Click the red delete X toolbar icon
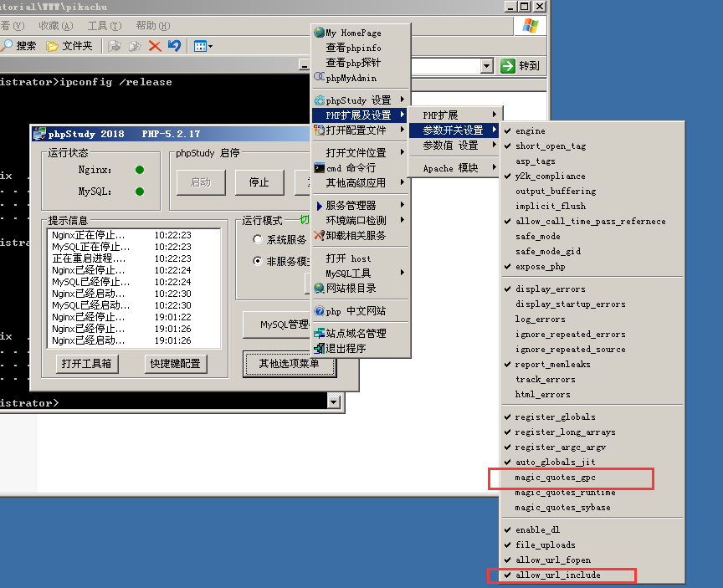Screen dimensions: 723x588 pos(155,46)
